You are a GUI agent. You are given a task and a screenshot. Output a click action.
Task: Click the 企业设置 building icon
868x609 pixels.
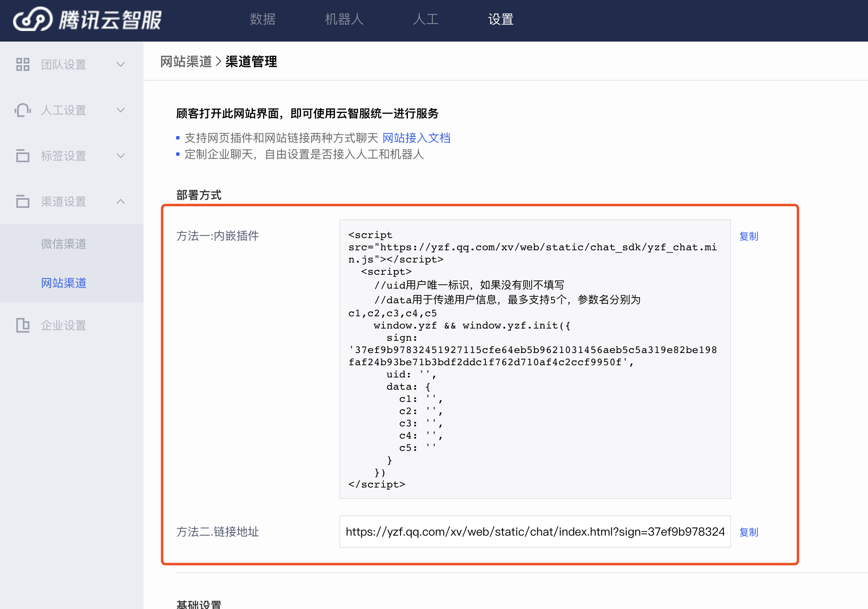(23, 325)
